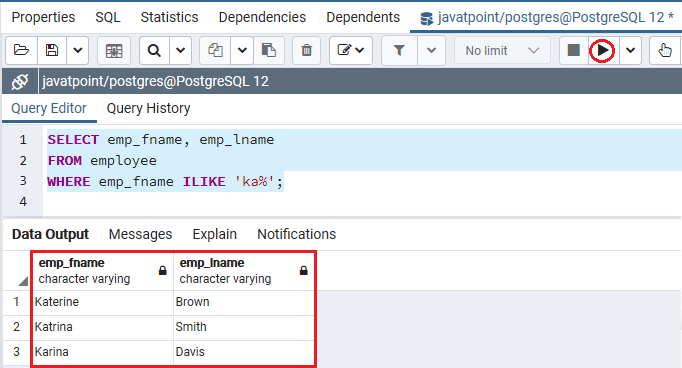Select result row number 2
This screenshot has width=682, height=368.
tap(17, 327)
